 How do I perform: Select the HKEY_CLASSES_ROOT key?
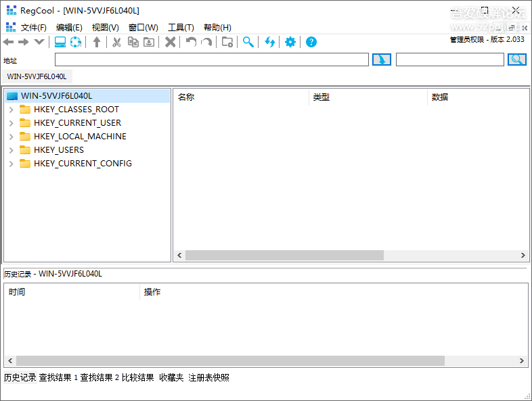coord(76,110)
